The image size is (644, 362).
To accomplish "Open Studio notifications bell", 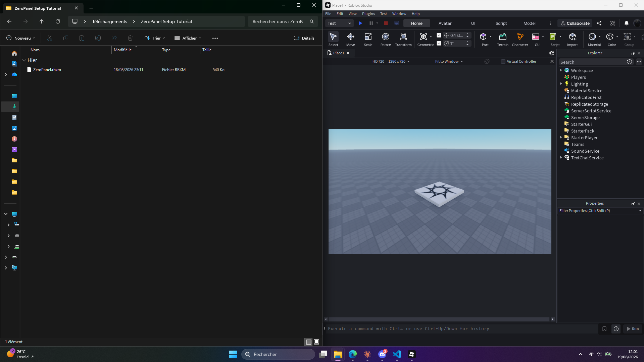I will 626,23.
